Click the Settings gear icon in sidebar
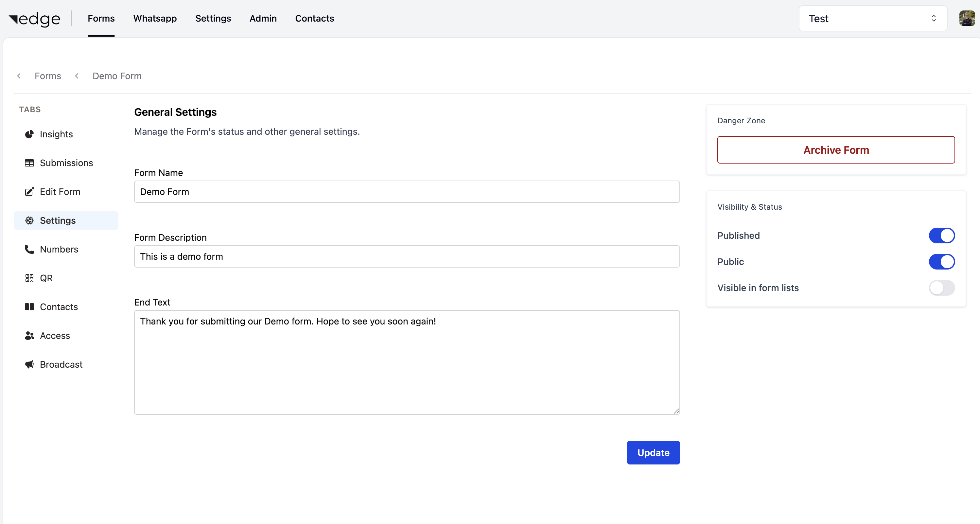 click(29, 220)
